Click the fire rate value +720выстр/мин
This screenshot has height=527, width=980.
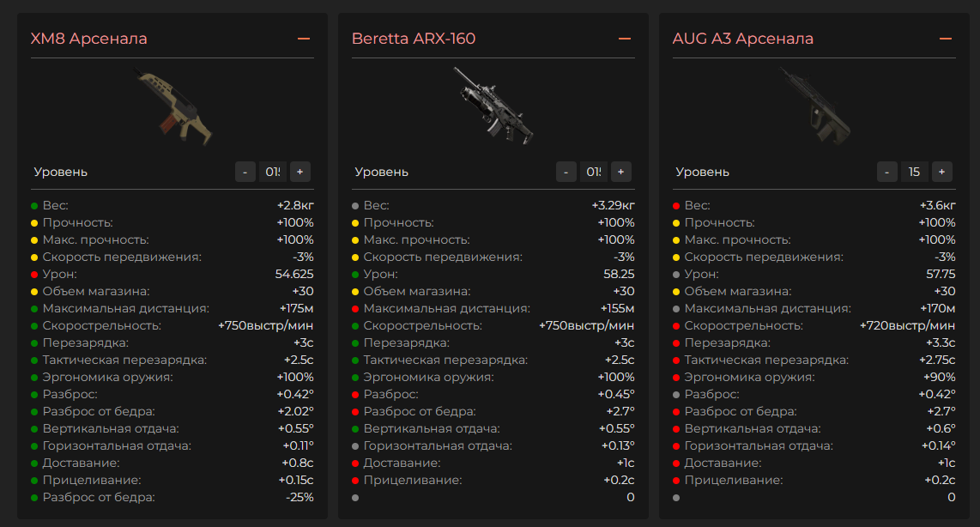[x=908, y=325]
